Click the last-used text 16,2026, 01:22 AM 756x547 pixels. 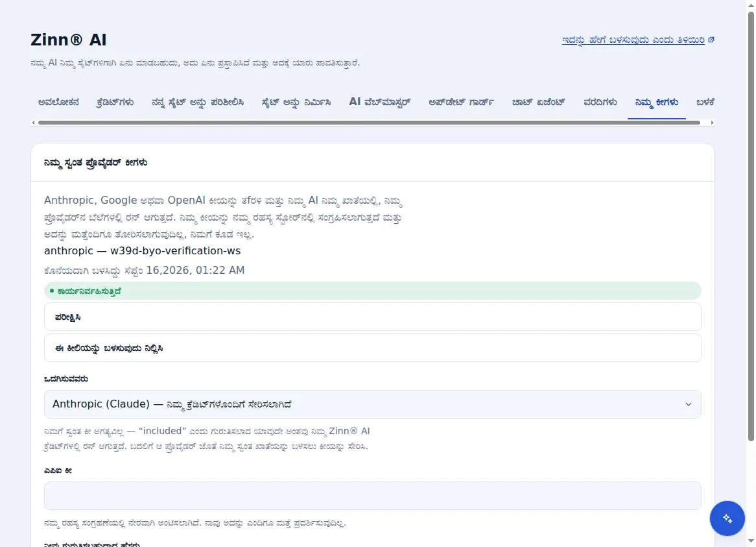[195, 270]
